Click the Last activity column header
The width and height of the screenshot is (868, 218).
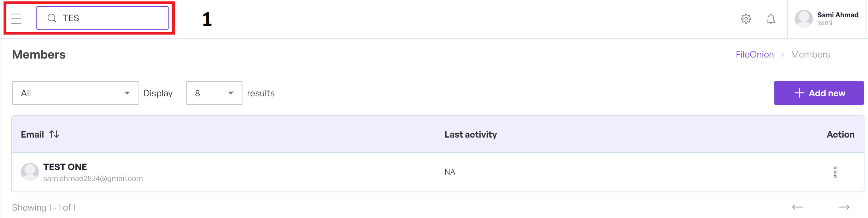pyautogui.click(x=470, y=134)
